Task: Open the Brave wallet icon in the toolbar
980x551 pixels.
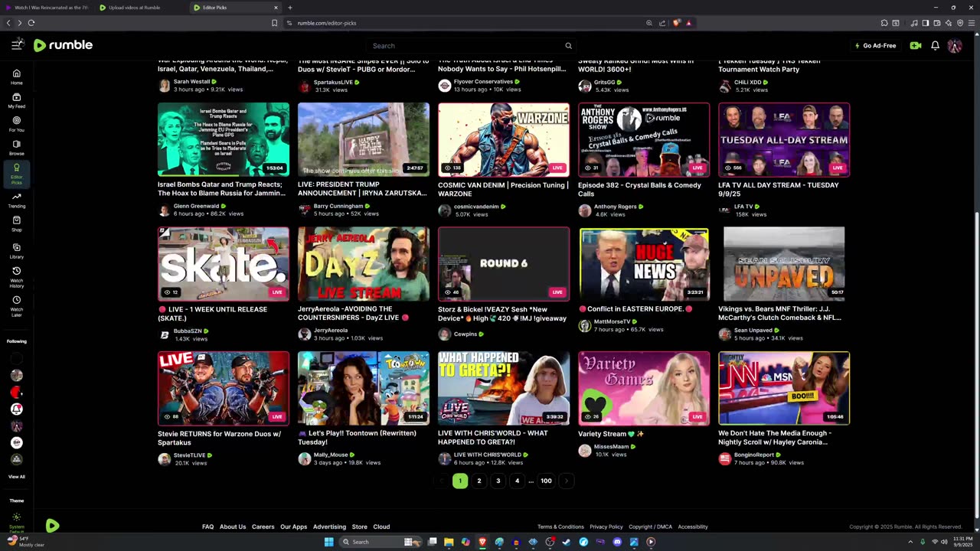Action: click(x=936, y=23)
